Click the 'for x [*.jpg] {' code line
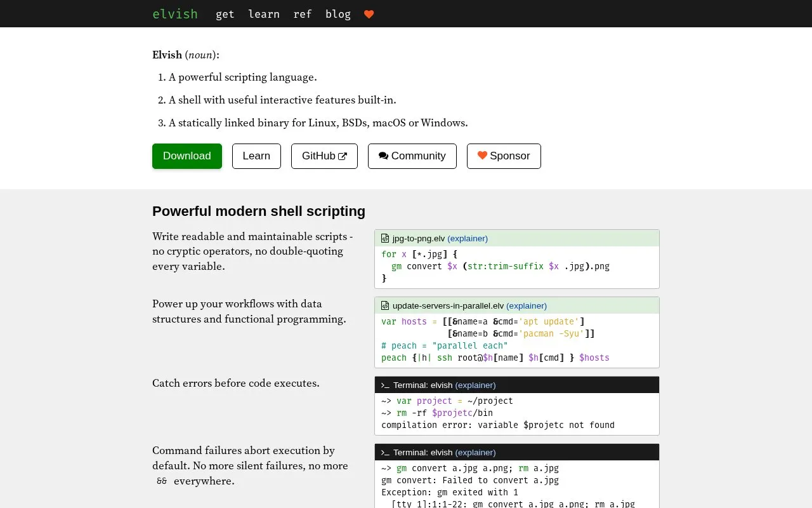Viewport: 812px width, 508px height. [x=419, y=255]
